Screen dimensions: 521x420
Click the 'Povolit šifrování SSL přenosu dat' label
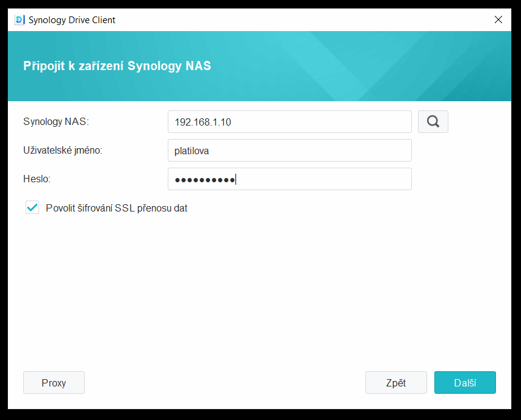point(117,208)
